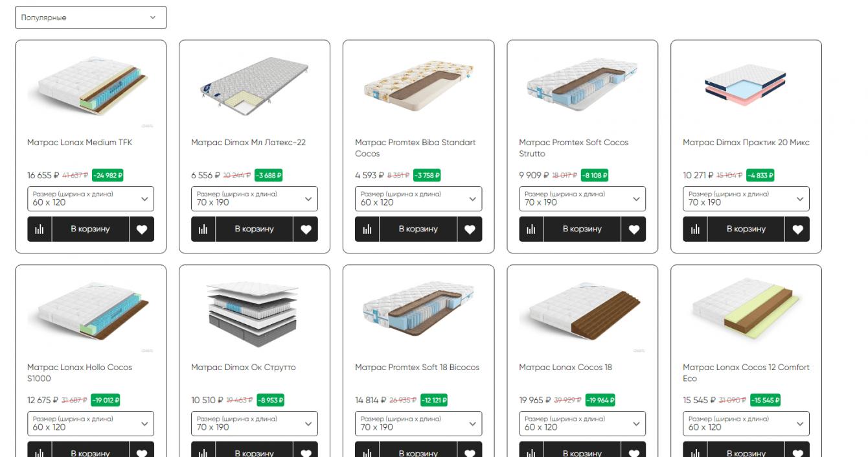
Task: Compare Lonax Medium TFK via bar-chart icon
Action: point(40,229)
